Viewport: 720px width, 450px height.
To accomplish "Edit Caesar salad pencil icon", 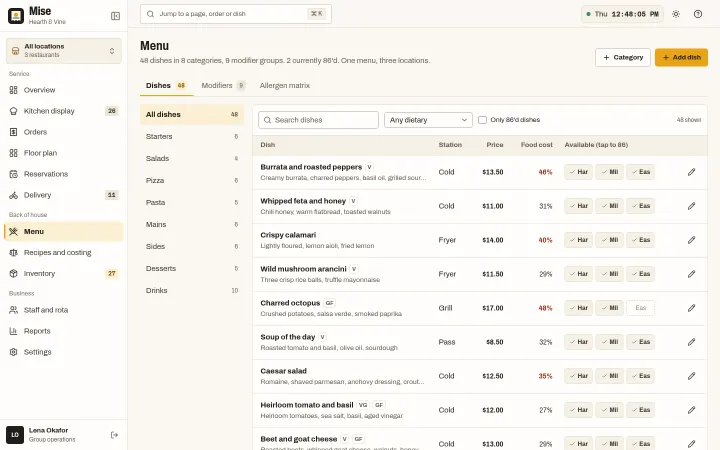I will tap(692, 376).
